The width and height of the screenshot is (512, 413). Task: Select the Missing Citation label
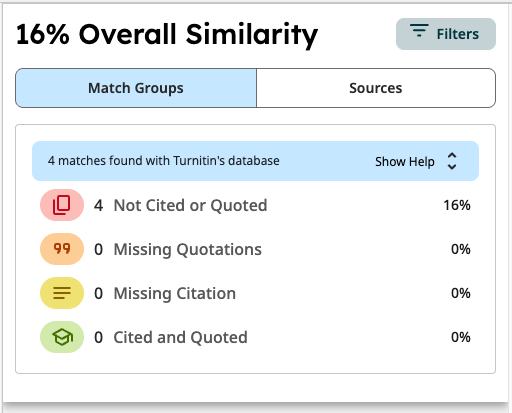(175, 293)
